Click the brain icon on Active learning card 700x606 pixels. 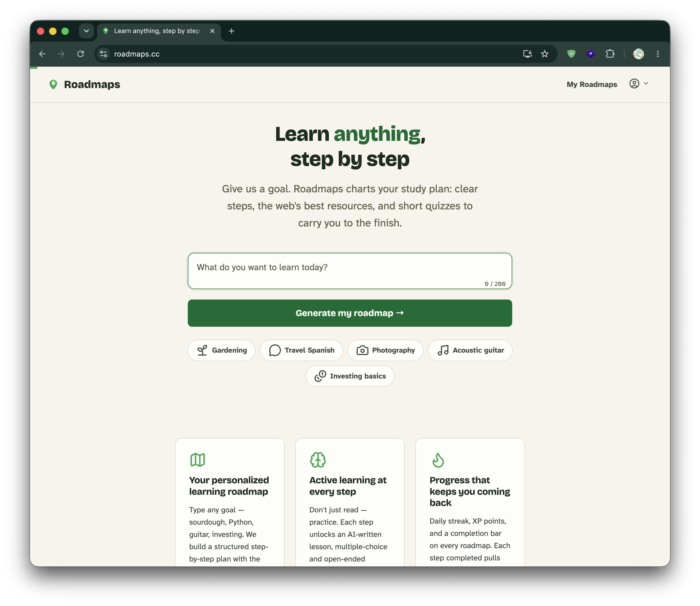coord(318,460)
